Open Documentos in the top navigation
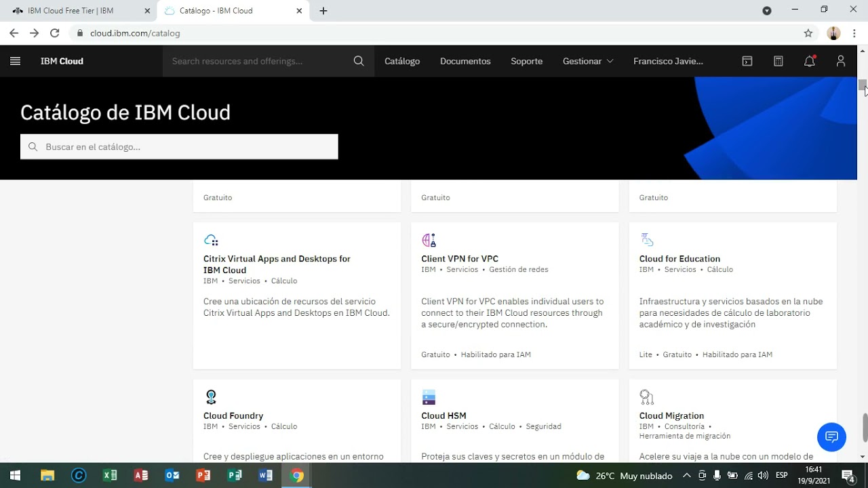Screen dimensions: 868x488 [465, 61]
